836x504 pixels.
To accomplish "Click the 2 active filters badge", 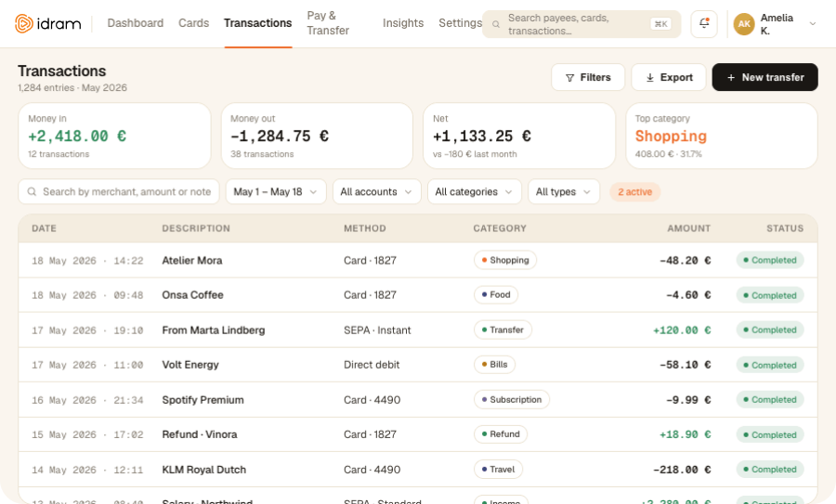I will [635, 192].
